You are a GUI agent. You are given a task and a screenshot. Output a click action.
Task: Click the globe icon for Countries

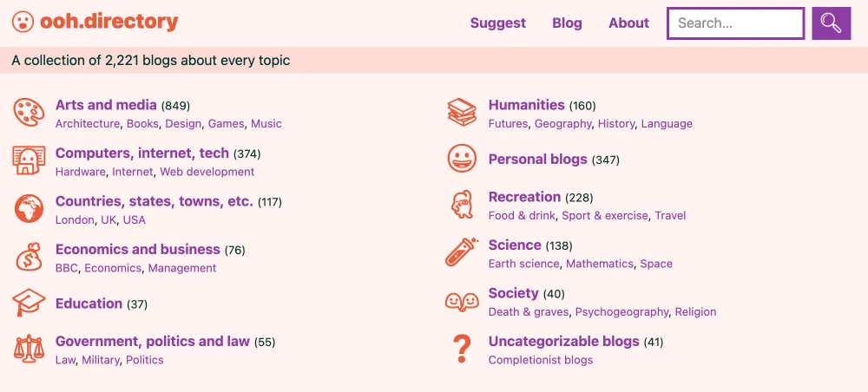pos(29,208)
